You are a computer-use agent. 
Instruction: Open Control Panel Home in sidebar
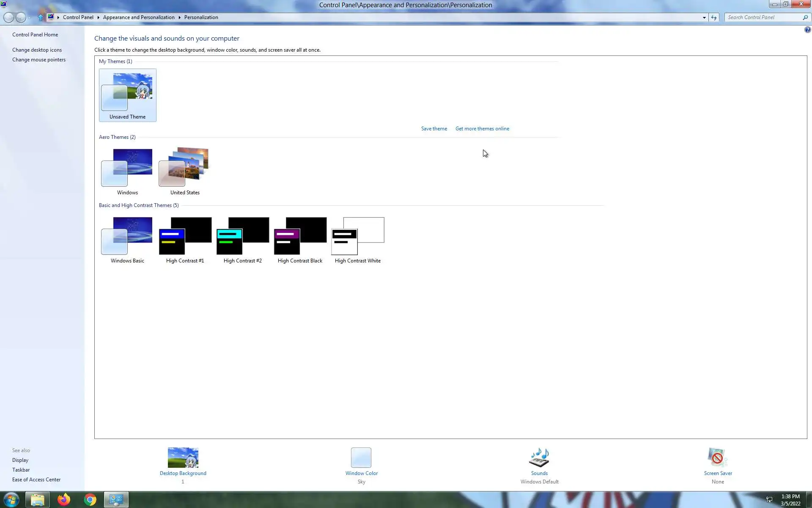(x=35, y=35)
